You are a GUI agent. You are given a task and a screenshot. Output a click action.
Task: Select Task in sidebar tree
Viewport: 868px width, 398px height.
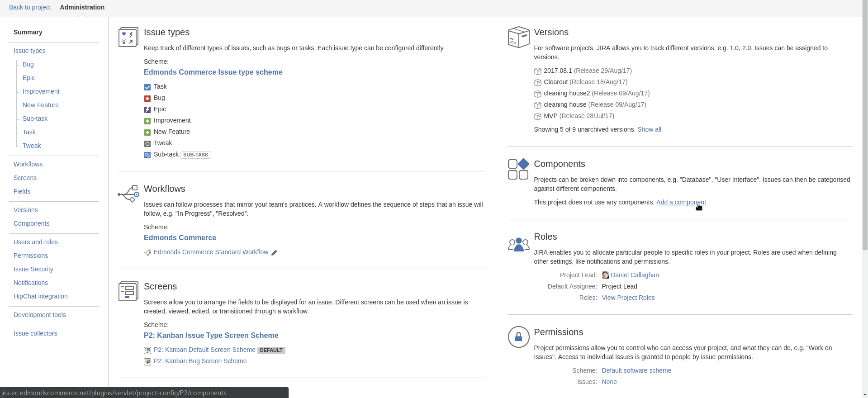[x=29, y=132]
